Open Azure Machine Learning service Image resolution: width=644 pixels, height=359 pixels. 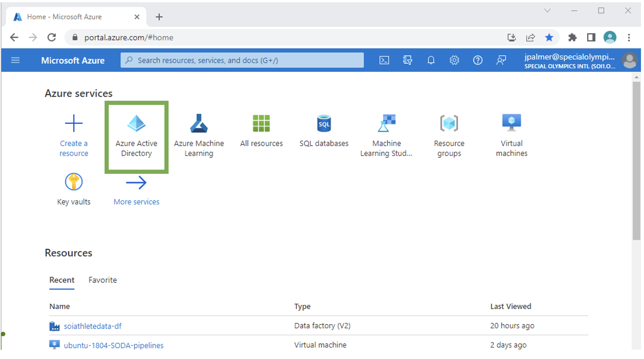coord(199,136)
